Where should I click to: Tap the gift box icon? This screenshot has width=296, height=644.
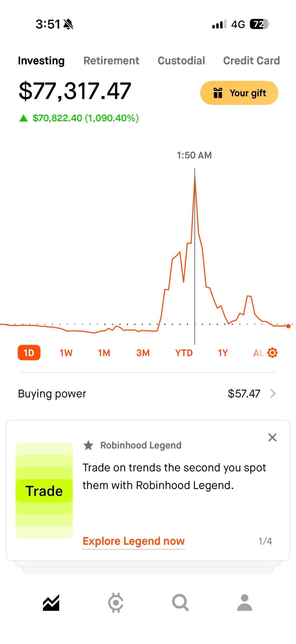point(218,93)
